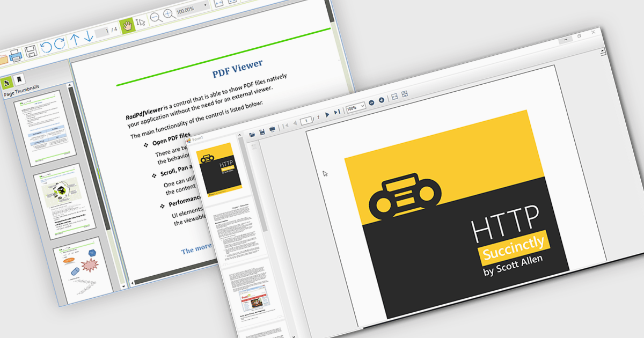Image resolution: width=644 pixels, height=338 pixels.
Task: Go to previous page with up arrow
Action: tap(75, 39)
